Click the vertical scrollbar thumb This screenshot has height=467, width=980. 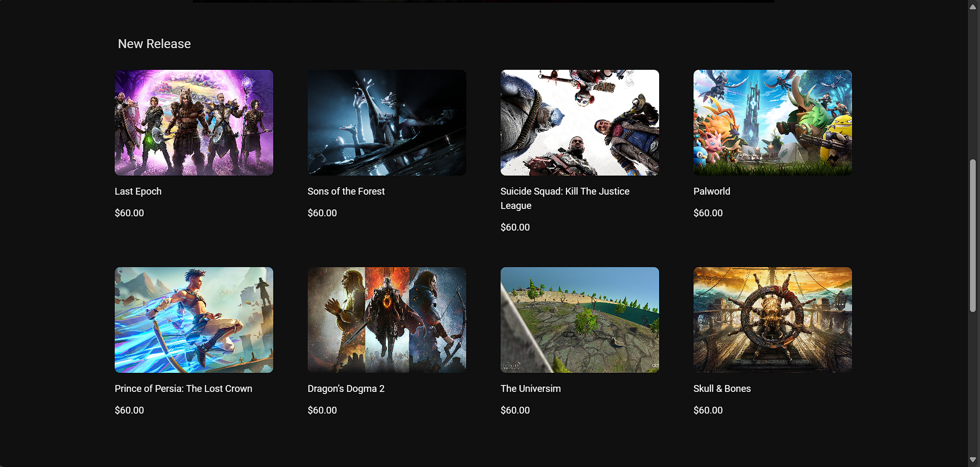click(x=973, y=235)
